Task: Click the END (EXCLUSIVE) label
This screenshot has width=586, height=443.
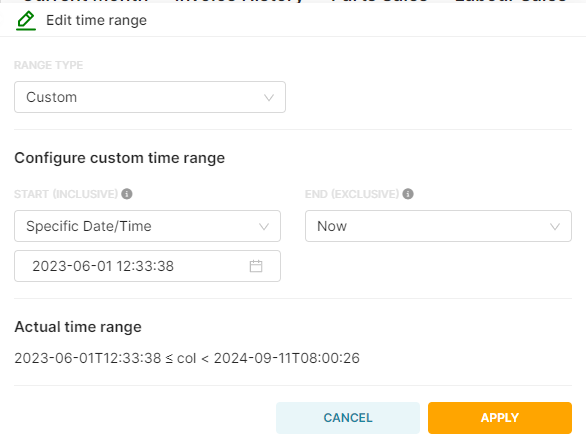Action: click(352, 194)
